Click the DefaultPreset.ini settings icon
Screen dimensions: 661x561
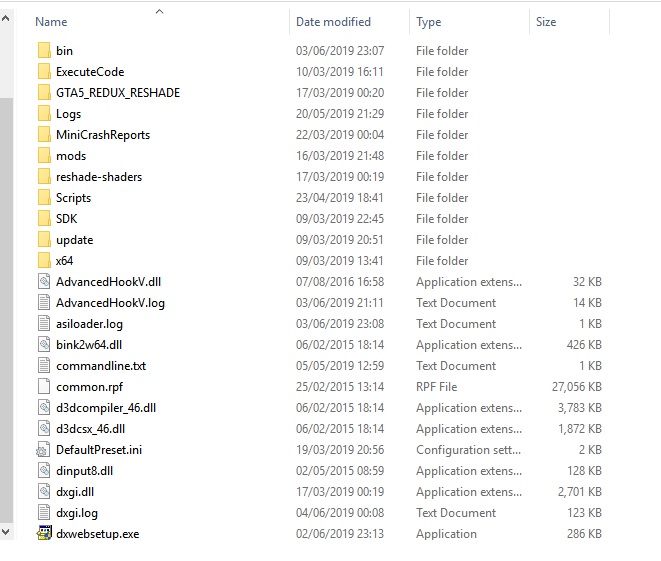point(43,450)
